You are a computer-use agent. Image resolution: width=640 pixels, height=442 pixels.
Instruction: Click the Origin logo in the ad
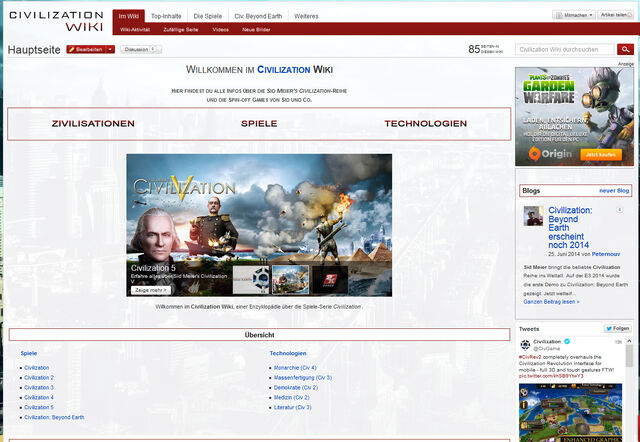click(550, 154)
